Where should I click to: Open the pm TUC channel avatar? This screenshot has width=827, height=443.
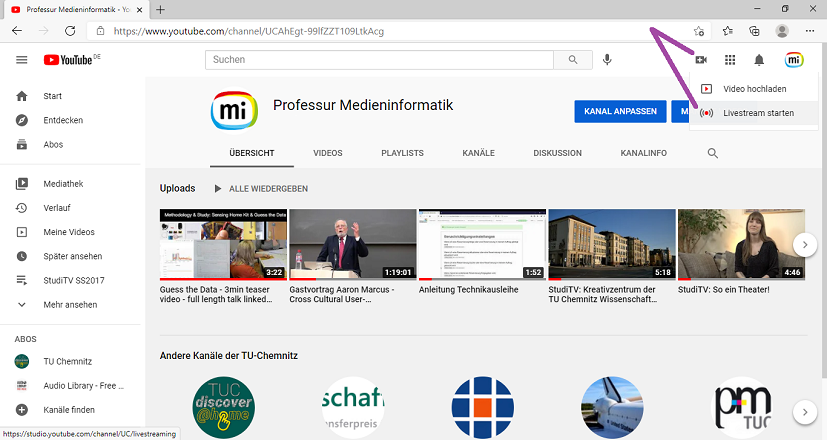click(742, 407)
